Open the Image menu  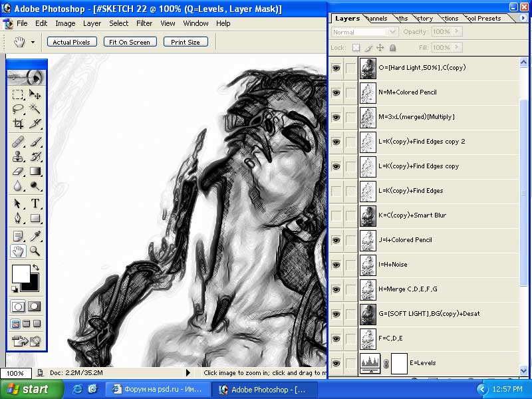pos(65,23)
